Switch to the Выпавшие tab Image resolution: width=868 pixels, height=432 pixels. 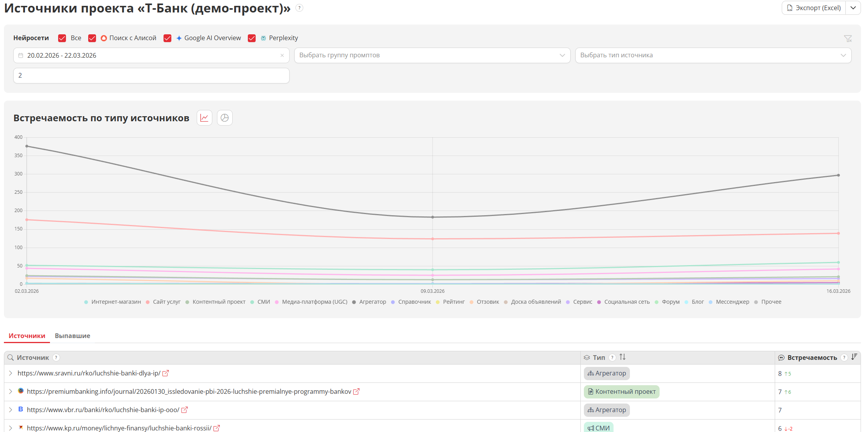click(x=73, y=336)
